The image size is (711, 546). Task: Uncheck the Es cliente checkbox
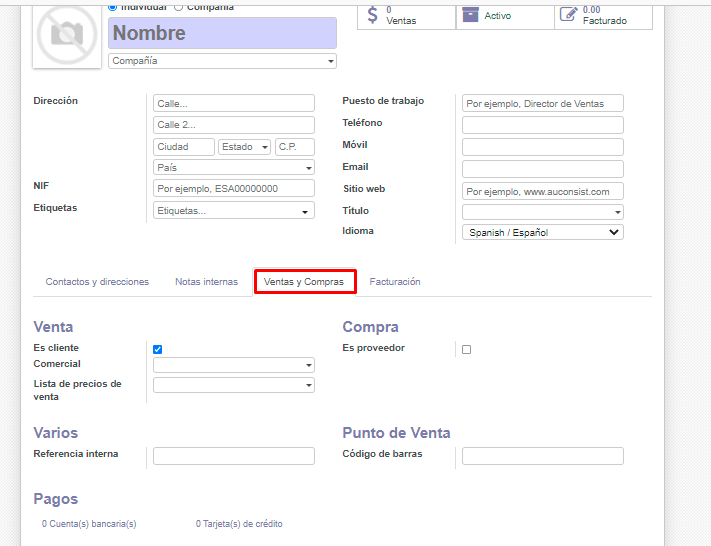coord(157,349)
